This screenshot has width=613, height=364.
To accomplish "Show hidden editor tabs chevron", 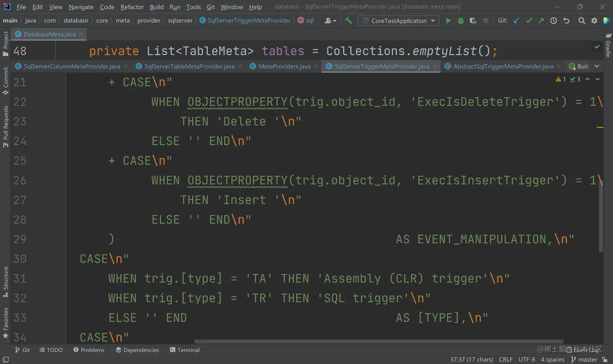I will tap(597, 66).
